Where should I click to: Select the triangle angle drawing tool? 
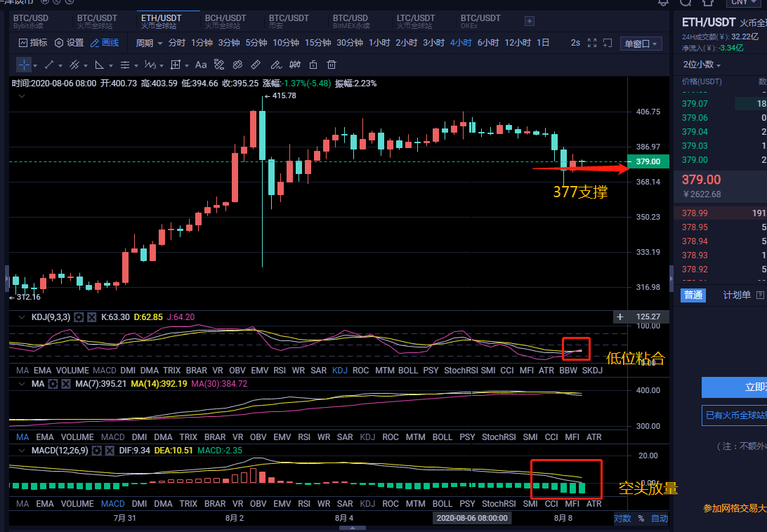[x=99, y=65]
